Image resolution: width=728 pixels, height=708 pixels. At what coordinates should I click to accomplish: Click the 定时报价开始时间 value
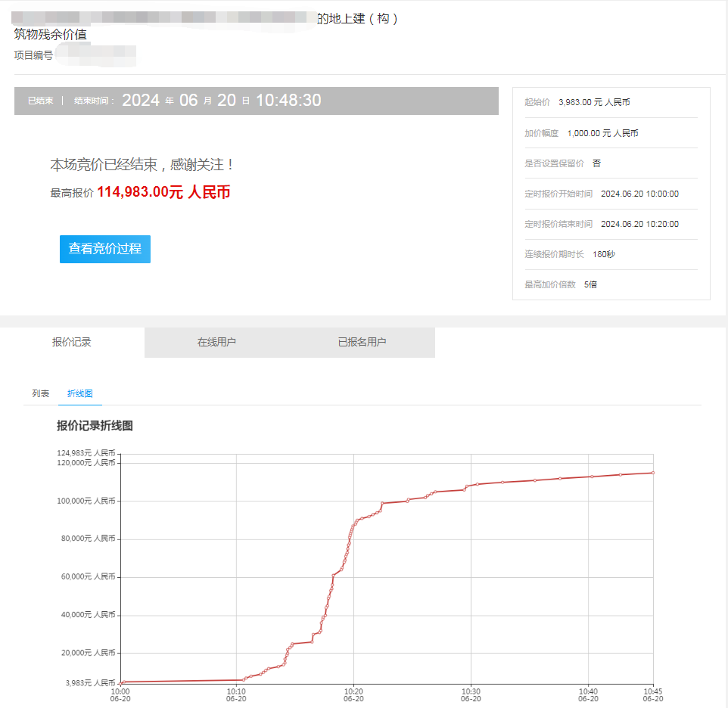tap(639, 194)
